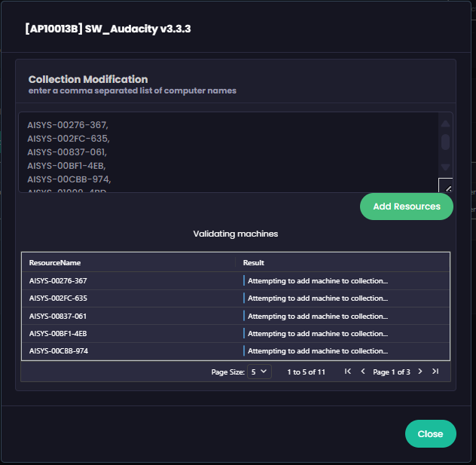
Task: Jump to the last results page
Action: (435, 372)
